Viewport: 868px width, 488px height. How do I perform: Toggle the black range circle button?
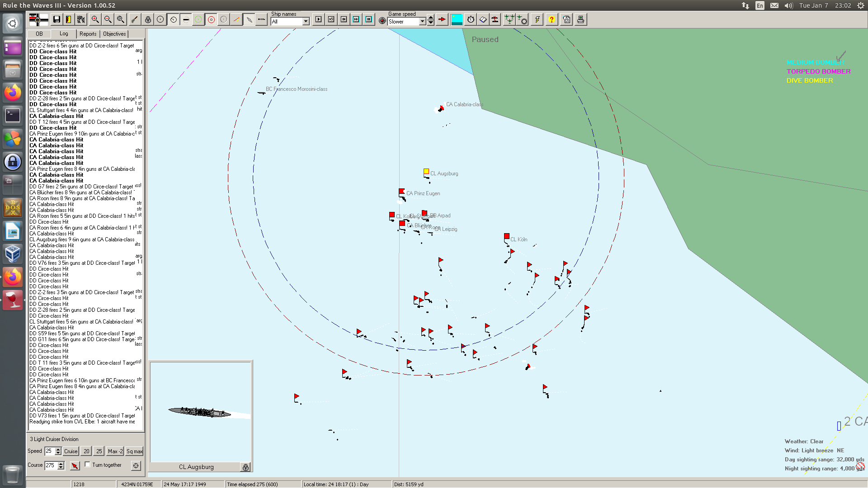point(160,19)
